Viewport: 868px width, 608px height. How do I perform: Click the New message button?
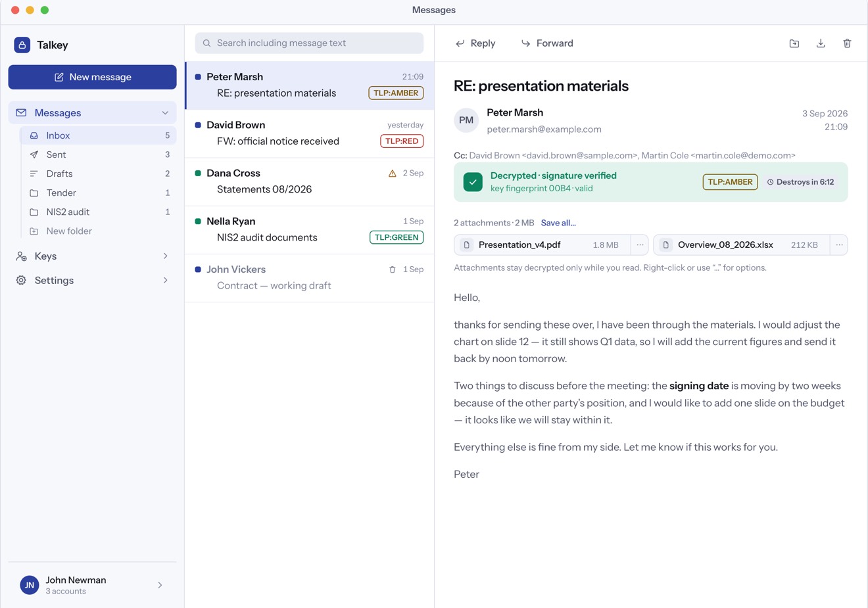[93, 77]
